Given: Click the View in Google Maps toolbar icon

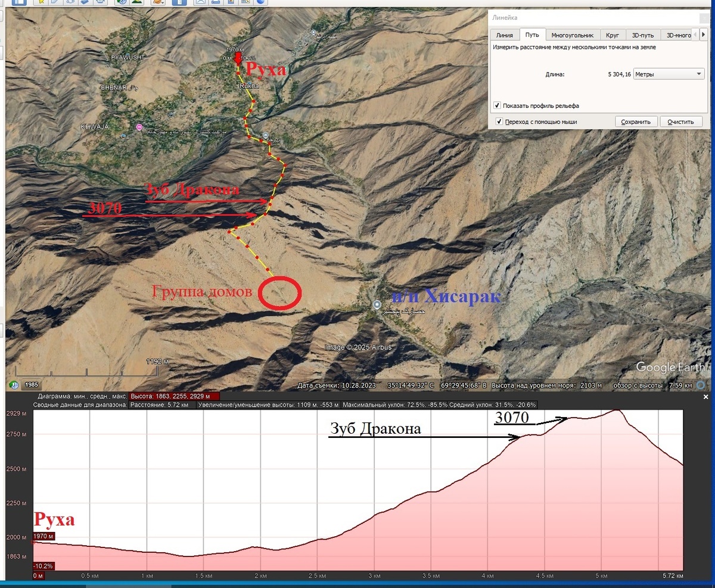Looking at the screenshot, I should [244, 2].
